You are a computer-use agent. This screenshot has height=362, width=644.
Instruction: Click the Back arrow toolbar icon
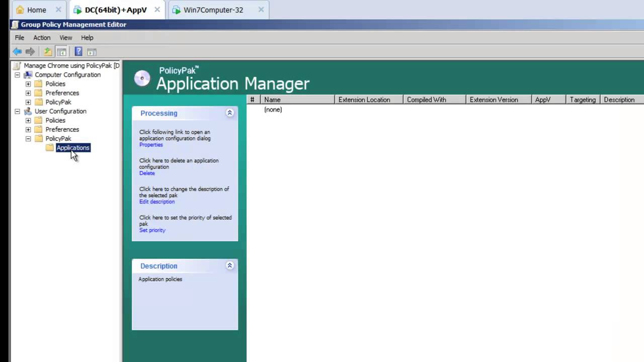click(x=17, y=51)
